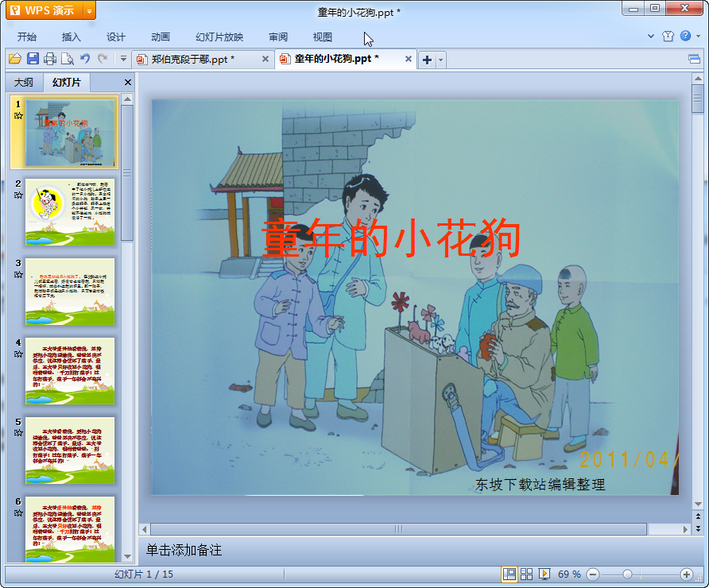Expand the dropdown arrow next to the new tab button

coord(441,60)
